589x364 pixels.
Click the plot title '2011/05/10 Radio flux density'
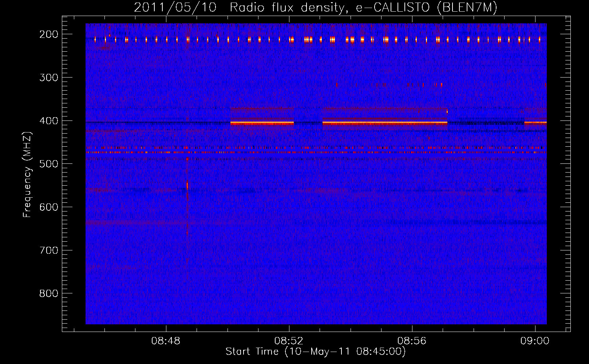tap(239, 8)
